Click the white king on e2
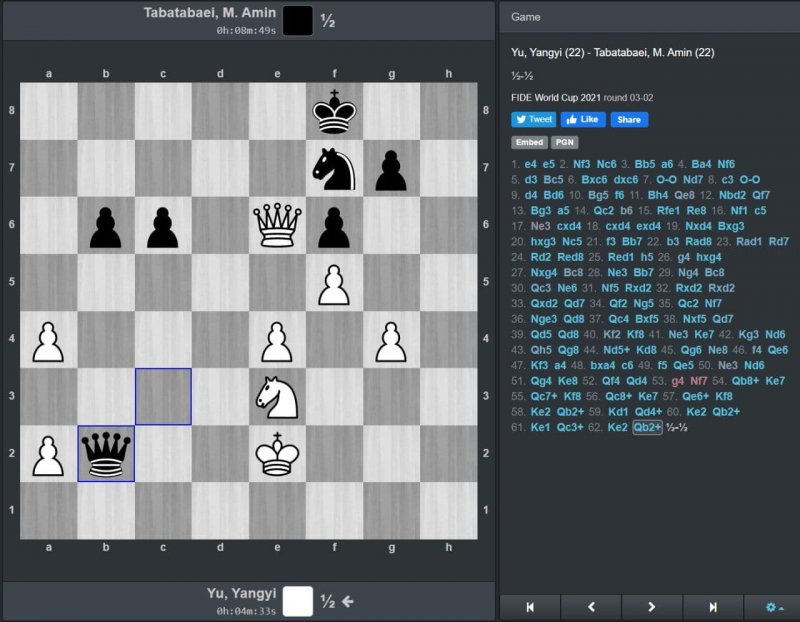This screenshot has height=622, width=800. tap(277, 453)
